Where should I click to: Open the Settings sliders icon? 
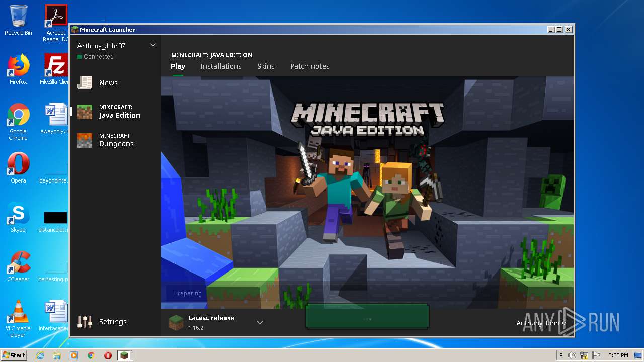tap(85, 322)
